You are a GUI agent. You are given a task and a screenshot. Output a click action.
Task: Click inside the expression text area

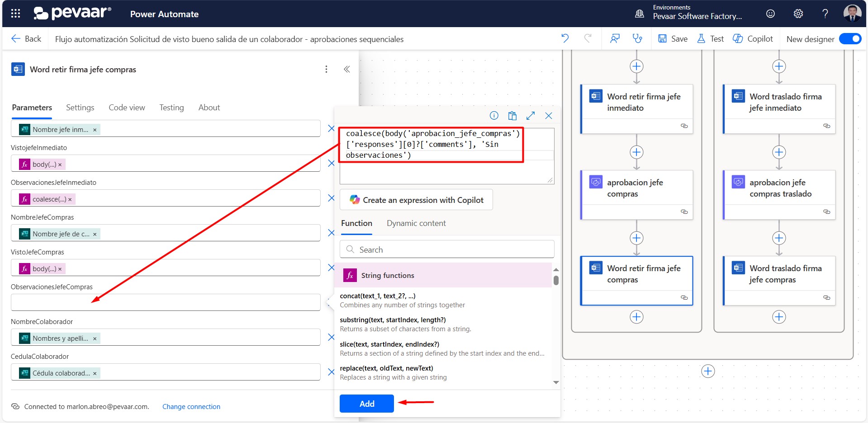click(x=447, y=156)
